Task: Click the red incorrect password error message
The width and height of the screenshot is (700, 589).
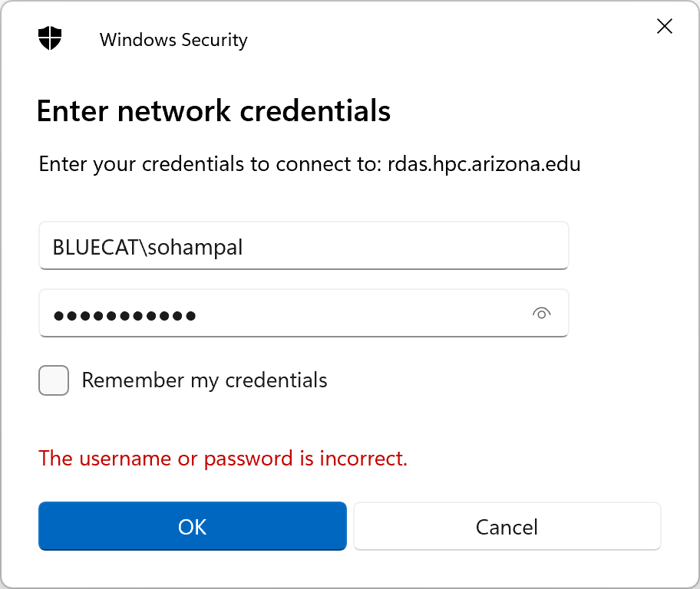Action: (x=223, y=459)
